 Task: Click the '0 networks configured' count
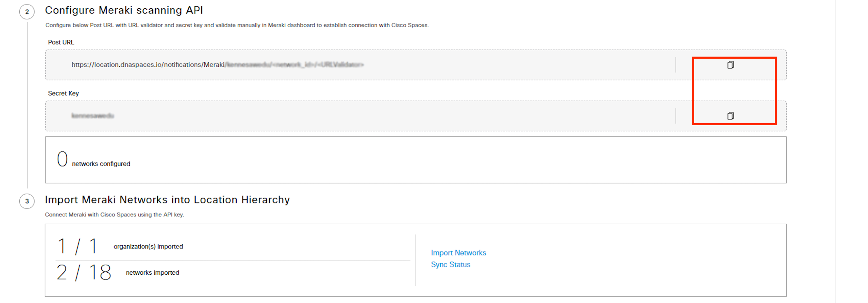point(62,159)
